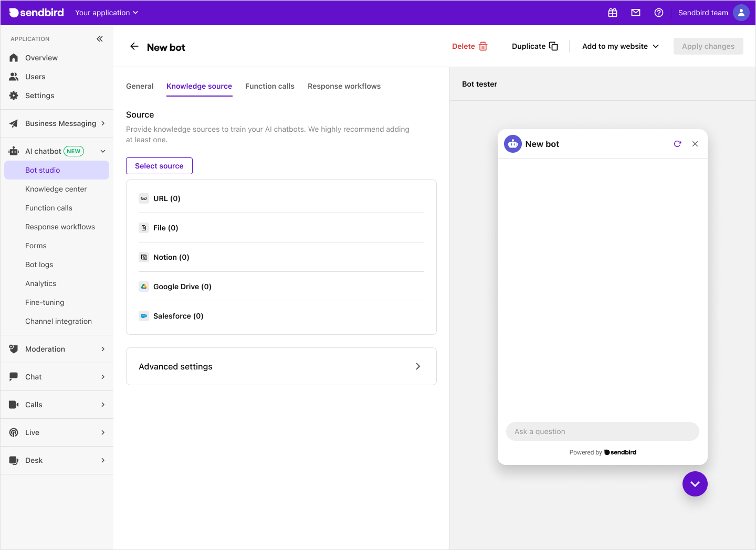
Task: Expand the Calls section chevron
Action: 103,405
